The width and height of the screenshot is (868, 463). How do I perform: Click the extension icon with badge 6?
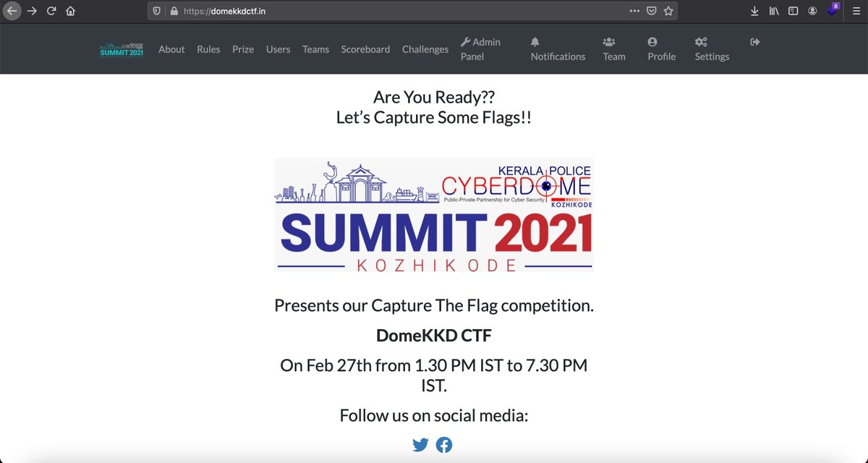coord(833,9)
